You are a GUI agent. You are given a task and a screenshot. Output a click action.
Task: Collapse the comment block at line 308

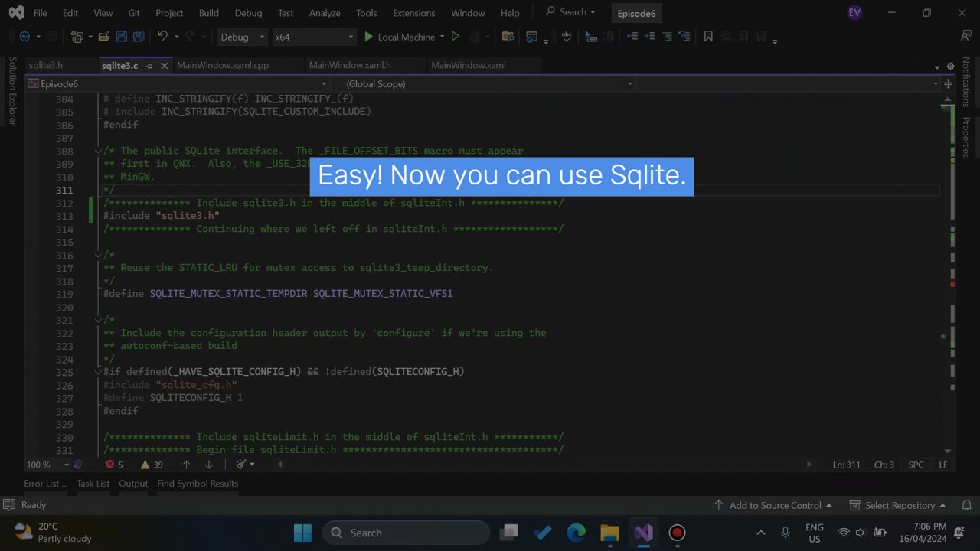pyautogui.click(x=97, y=151)
